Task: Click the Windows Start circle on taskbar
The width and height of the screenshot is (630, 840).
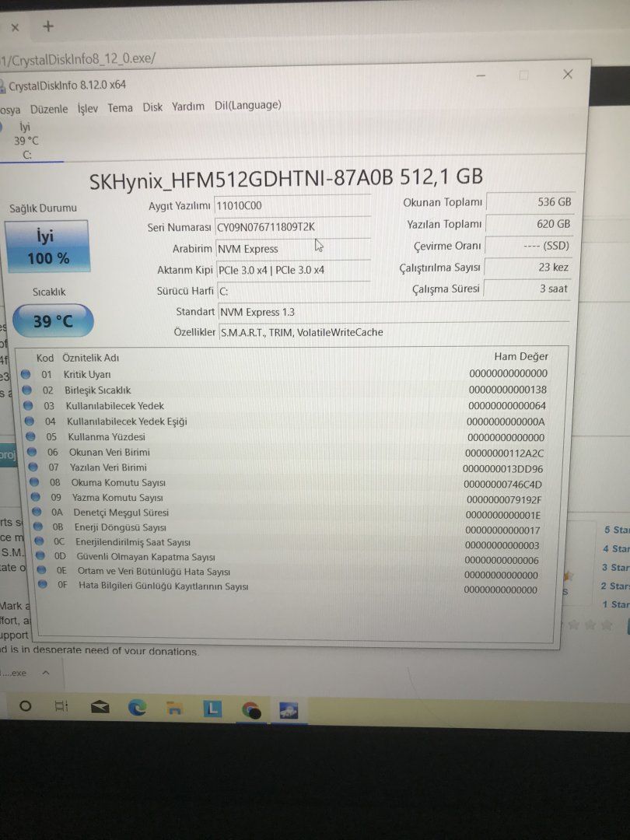Action: [x=25, y=705]
